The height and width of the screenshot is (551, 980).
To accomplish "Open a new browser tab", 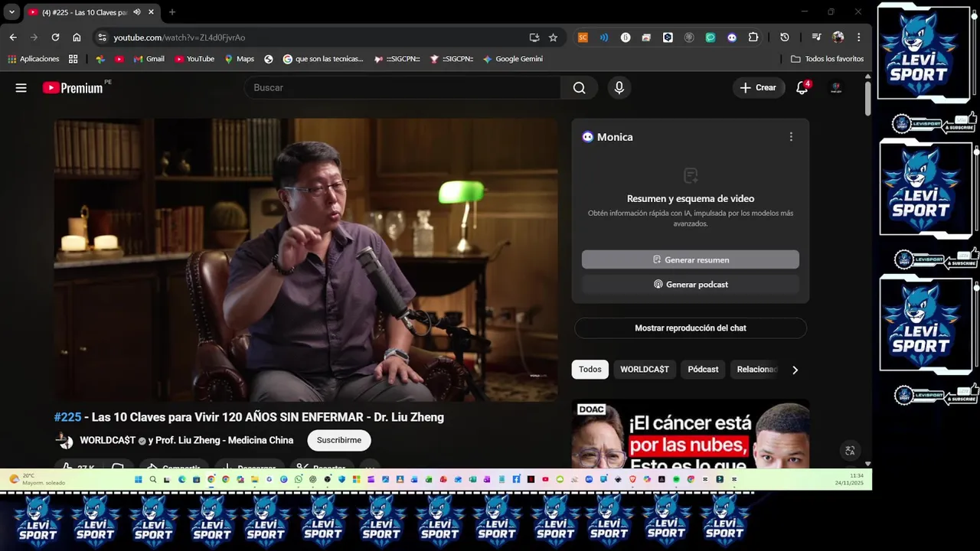I will tap(172, 12).
